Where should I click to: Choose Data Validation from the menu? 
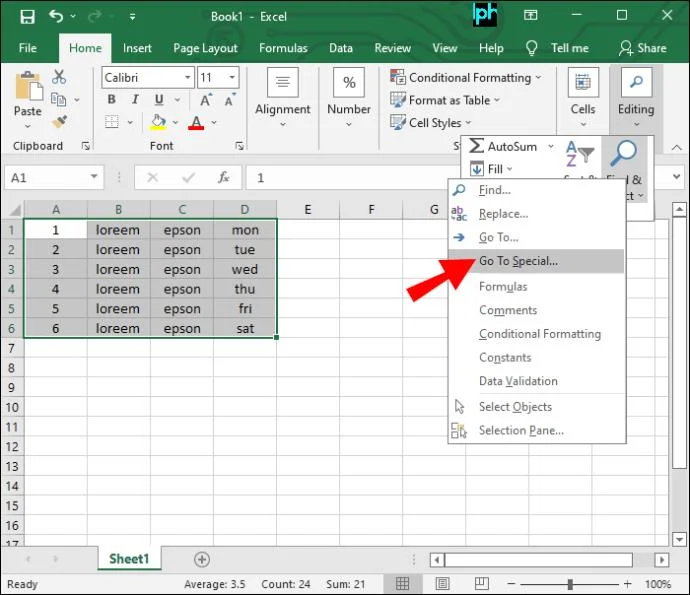pos(536,381)
